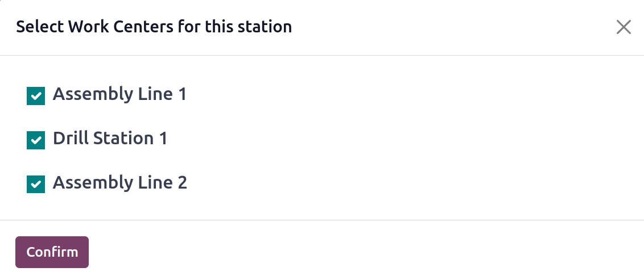The image size is (644, 280).
Task: Toggle the teal checkmark beside Assembly Line 1
Action: (x=36, y=96)
